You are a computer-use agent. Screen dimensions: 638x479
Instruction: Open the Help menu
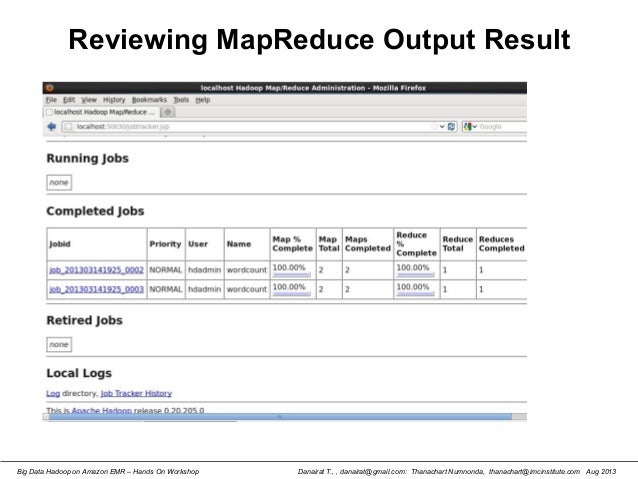pyautogui.click(x=203, y=100)
